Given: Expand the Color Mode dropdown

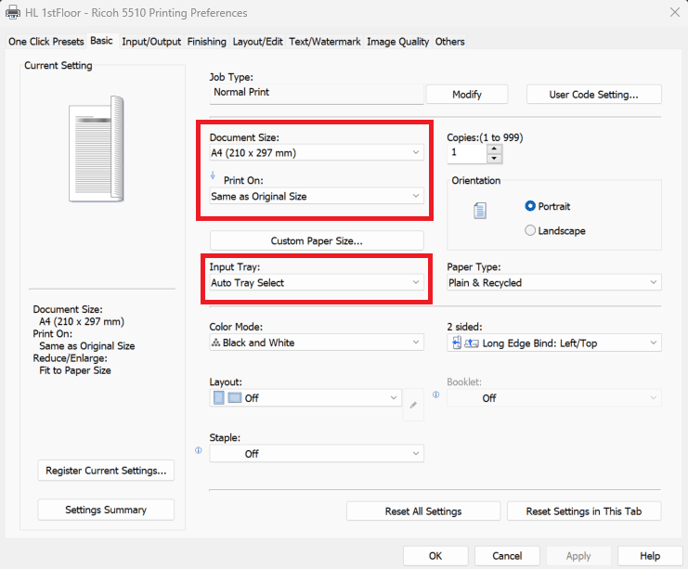Looking at the screenshot, I should click(316, 342).
